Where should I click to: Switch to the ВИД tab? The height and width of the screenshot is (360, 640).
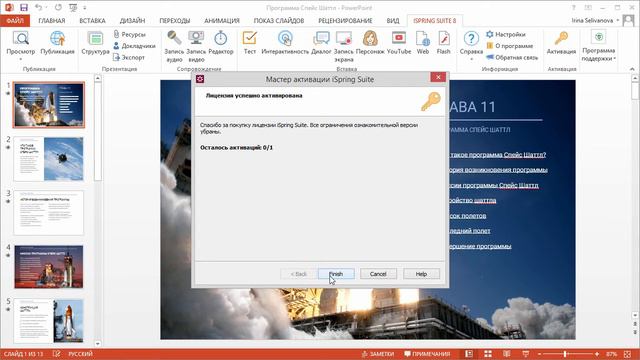pos(393,20)
